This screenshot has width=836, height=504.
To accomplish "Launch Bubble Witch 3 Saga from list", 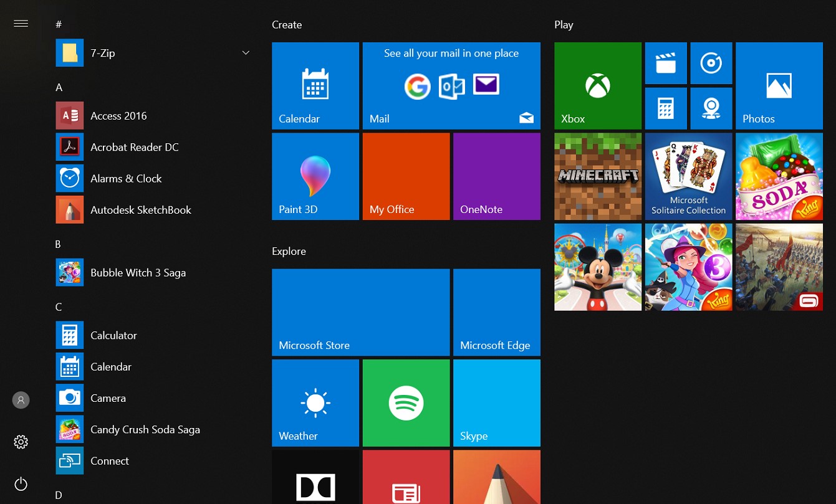I will pyautogui.click(x=155, y=273).
